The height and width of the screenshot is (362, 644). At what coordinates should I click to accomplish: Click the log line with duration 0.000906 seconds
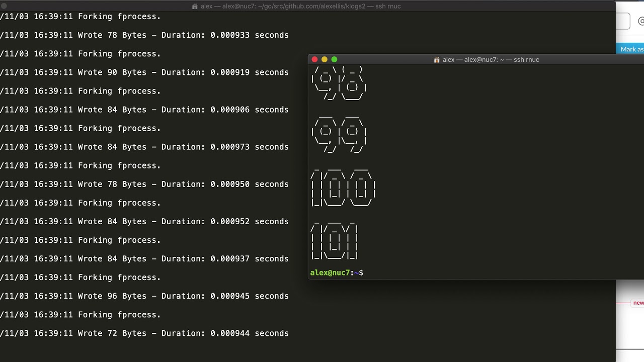144,110
